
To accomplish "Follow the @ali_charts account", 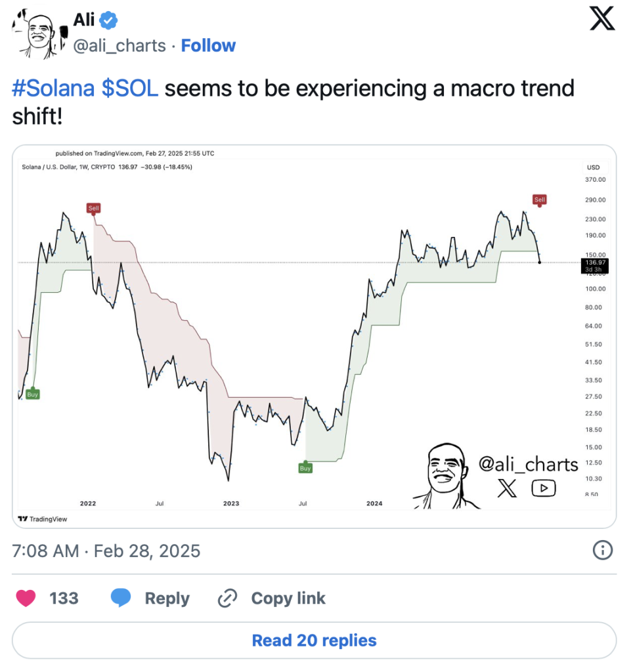I will tap(208, 46).
